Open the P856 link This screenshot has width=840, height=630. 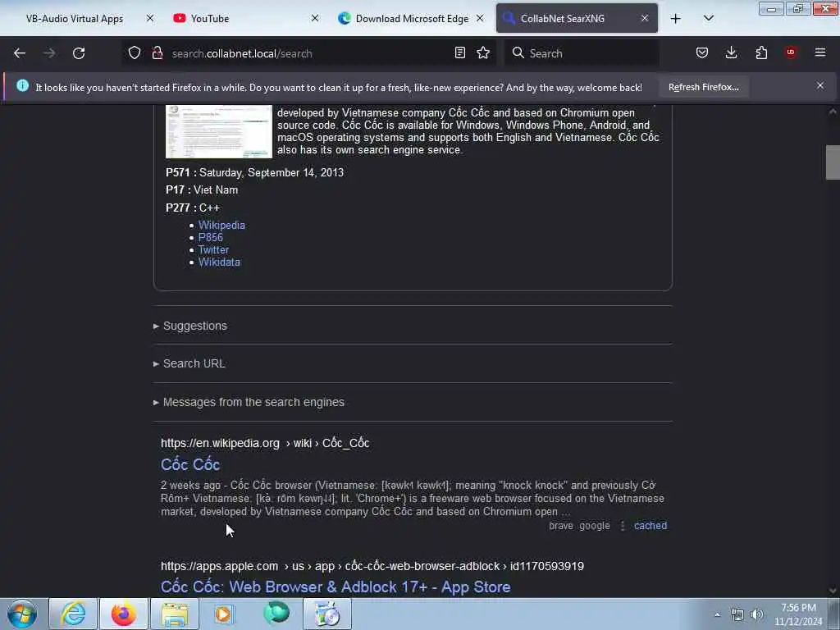coord(211,237)
